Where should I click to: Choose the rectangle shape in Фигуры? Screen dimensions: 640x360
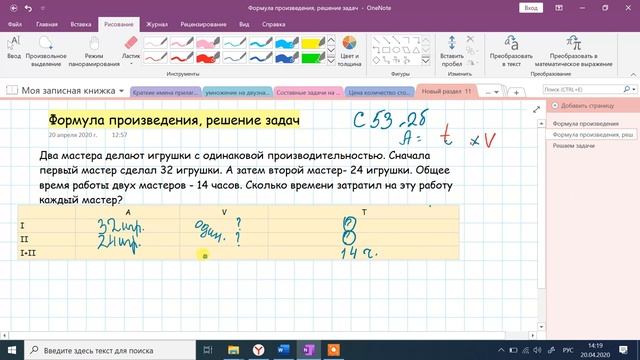coord(386,50)
